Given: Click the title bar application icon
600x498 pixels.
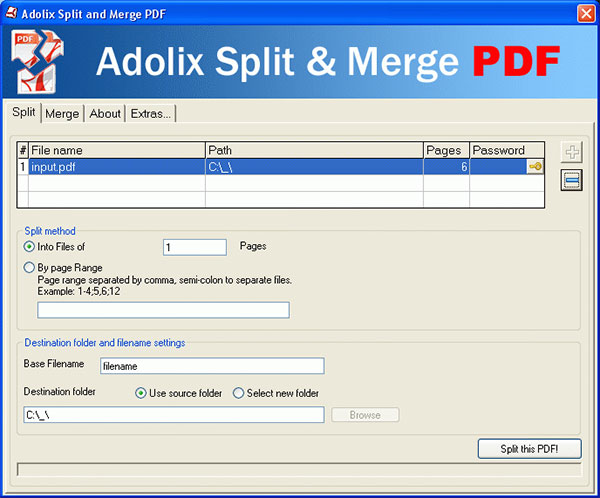Looking at the screenshot, I should [x=12, y=11].
